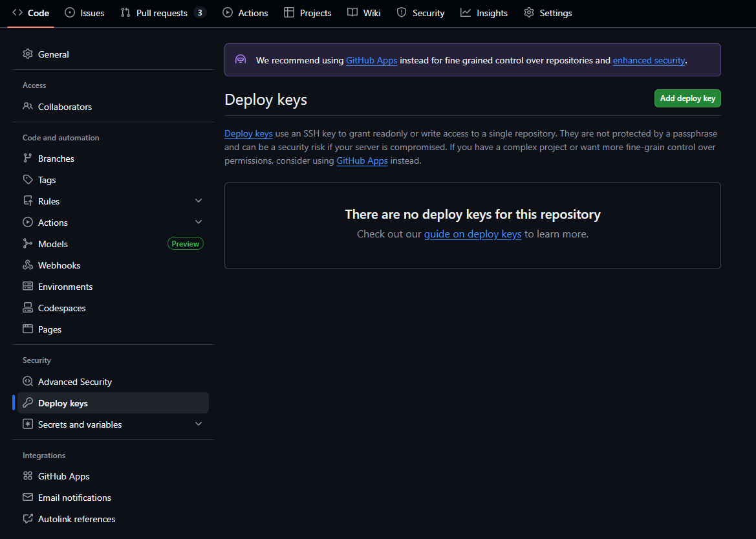Click the Advanced Security icon
Viewport: 756px width, 539px height.
[x=28, y=382]
